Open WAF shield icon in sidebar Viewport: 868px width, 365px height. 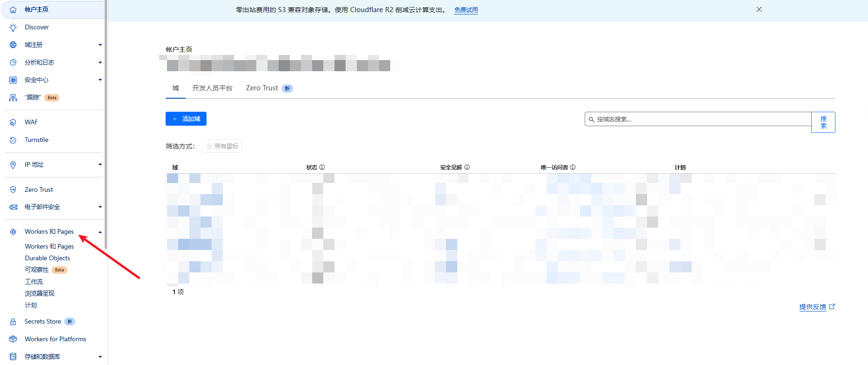[x=13, y=122]
